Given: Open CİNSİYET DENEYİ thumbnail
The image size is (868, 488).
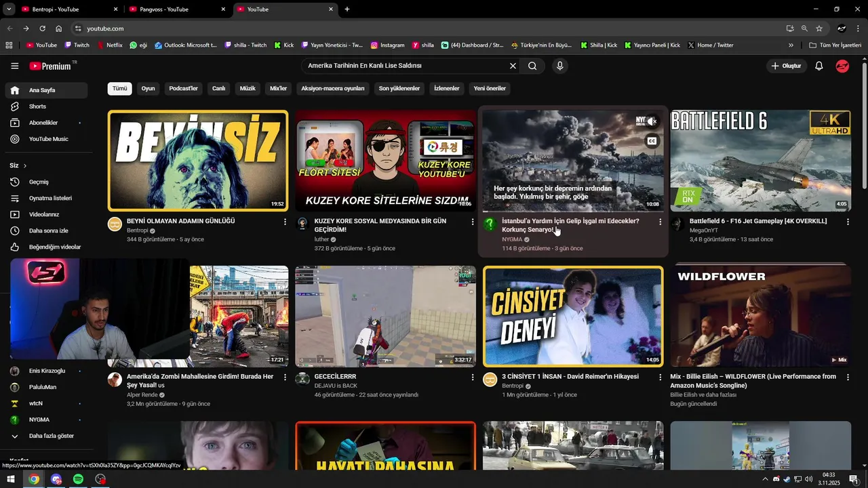Looking at the screenshot, I should tap(573, 317).
